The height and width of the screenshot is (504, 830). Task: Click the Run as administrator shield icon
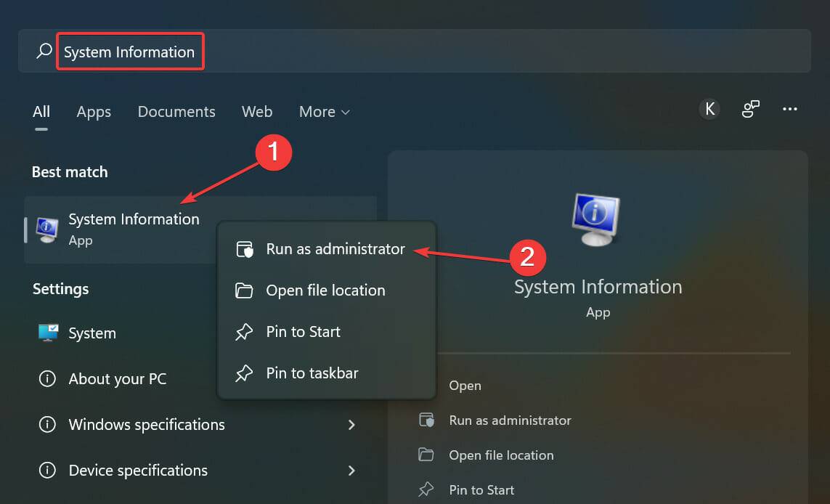tap(243, 248)
